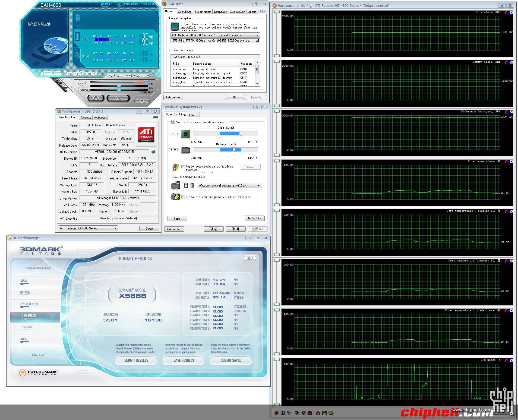Click the red record button in monitoring toolbar
The width and height of the screenshot is (518, 420).
(276, 413)
